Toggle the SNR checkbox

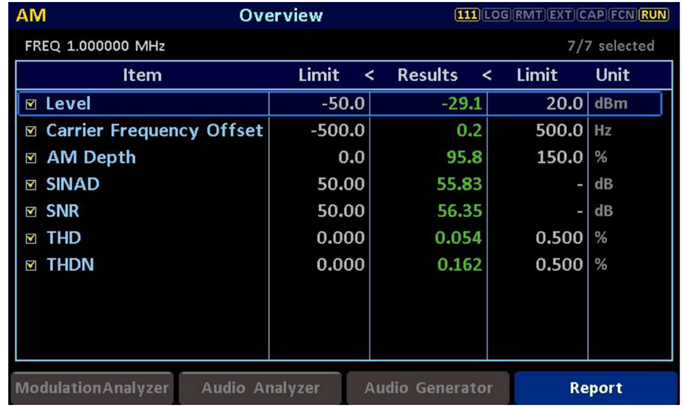point(31,212)
